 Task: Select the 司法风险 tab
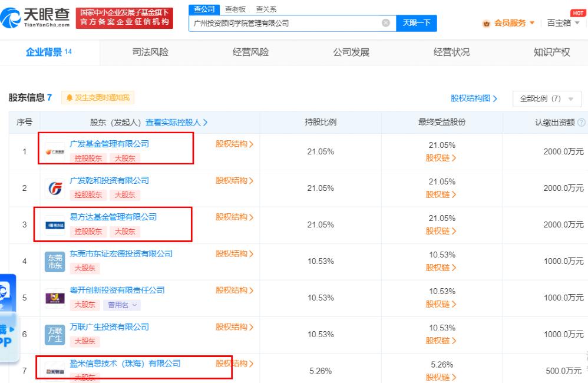[150, 52]
